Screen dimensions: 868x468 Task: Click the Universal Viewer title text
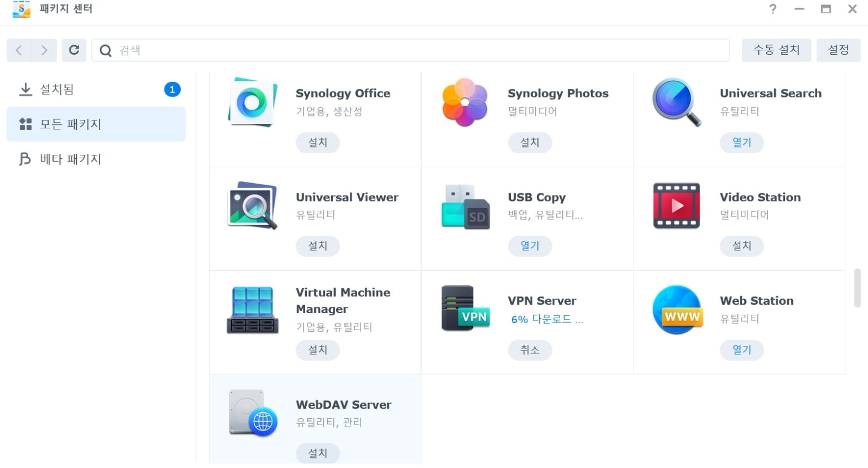click(347, 197)
